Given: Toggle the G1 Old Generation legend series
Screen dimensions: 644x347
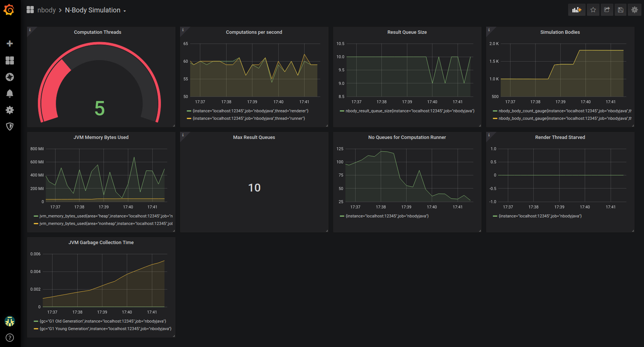Looking at the screenshot, I should [103, 321].
